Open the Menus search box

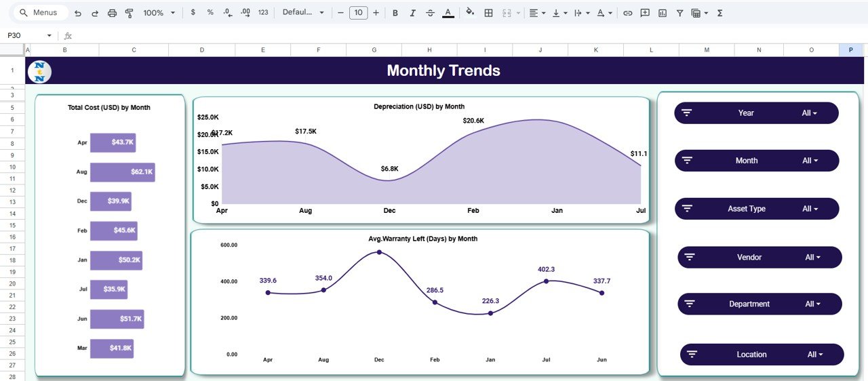39,13
